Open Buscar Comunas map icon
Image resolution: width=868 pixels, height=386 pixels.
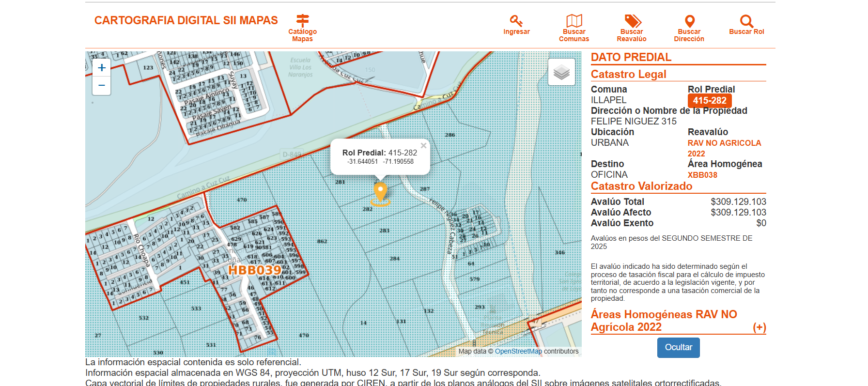pyautogui.click(x=574, y=21)
